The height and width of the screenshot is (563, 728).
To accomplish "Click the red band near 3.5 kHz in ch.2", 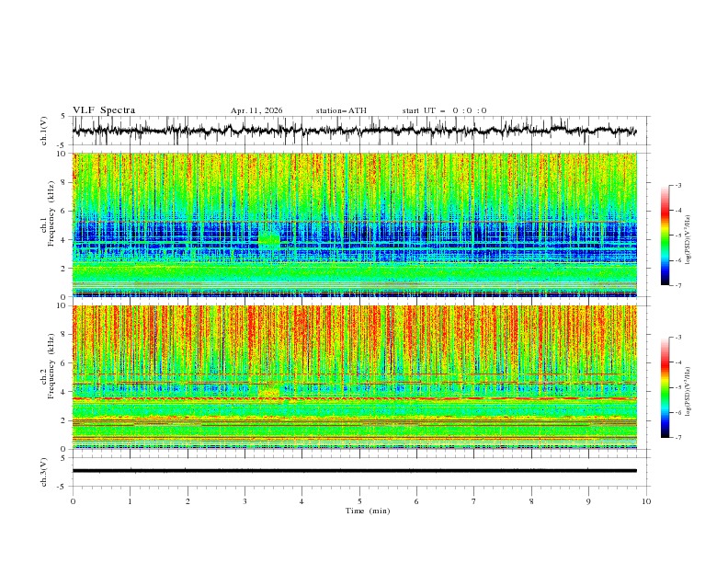I will pos(355,398).
